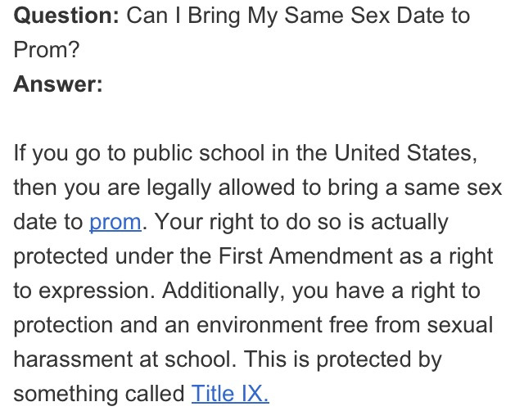Open the "prom" hyperlink
The height and width of the screenshot is (420, 524).
click(115, 222)
